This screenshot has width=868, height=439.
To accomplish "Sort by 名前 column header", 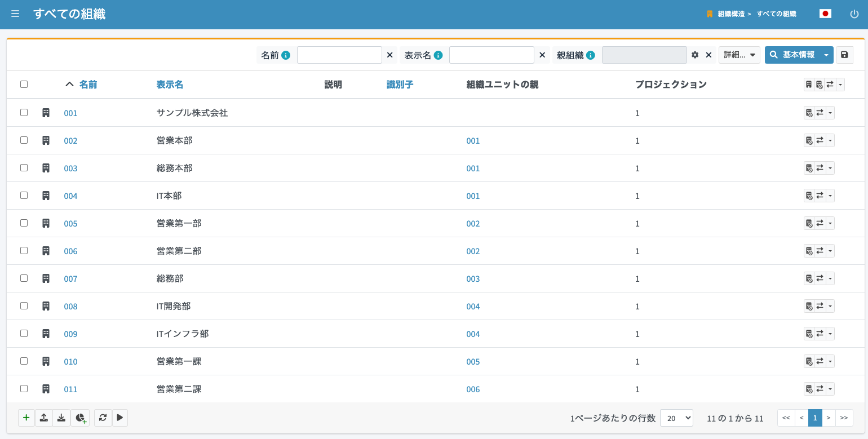I will point(88,85).
